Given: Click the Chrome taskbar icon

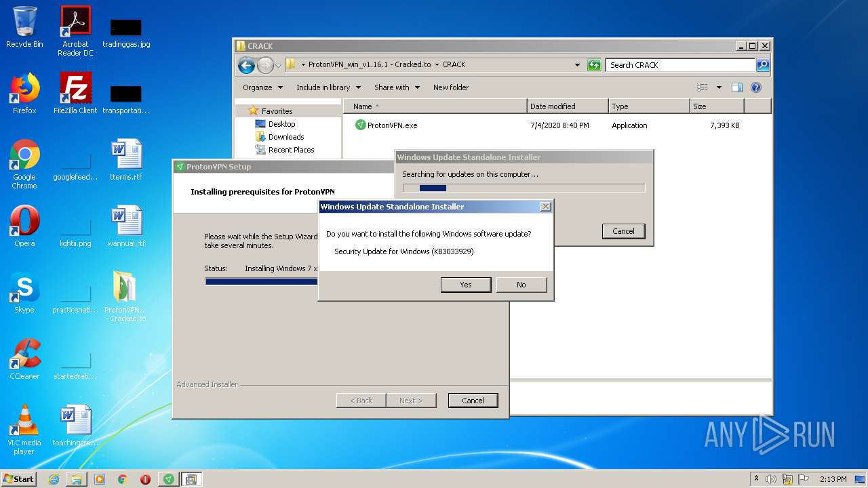Looking at the screenshot, I should (x=123, y=479).
